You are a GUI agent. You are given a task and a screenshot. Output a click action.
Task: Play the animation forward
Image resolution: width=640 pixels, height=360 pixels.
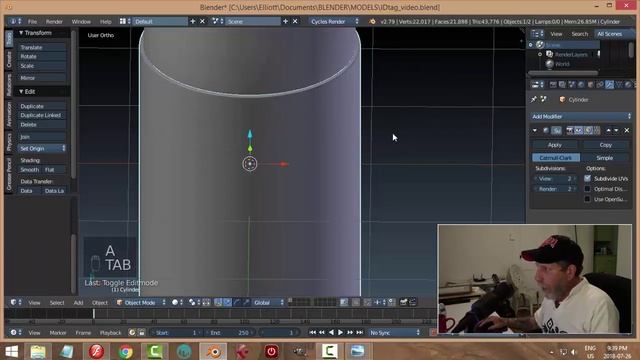click(x=340, y=333)
